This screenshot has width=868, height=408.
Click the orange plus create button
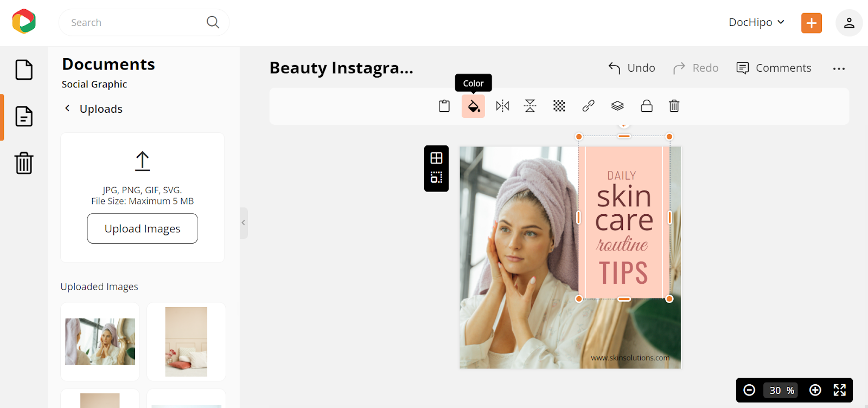coord(812,23)
